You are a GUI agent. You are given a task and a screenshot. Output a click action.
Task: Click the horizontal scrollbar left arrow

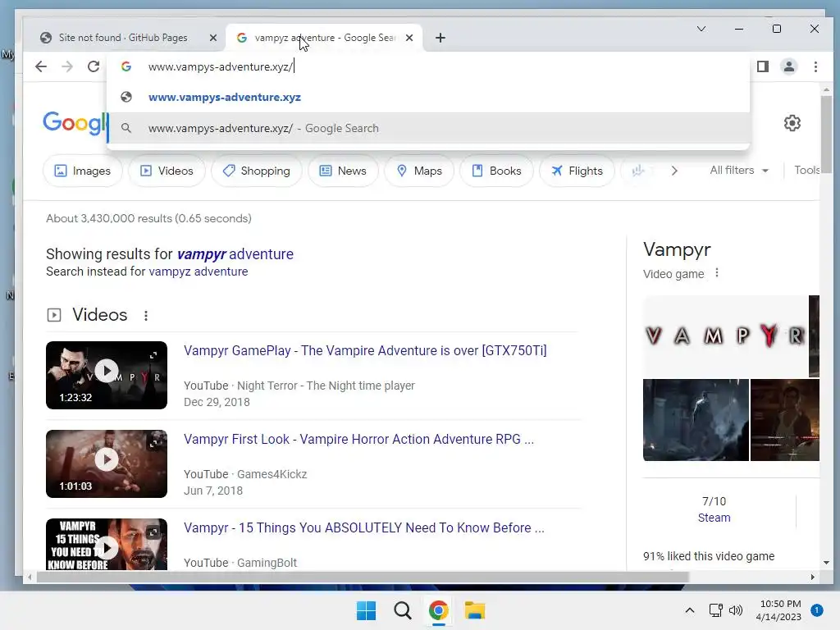(30, 577)
